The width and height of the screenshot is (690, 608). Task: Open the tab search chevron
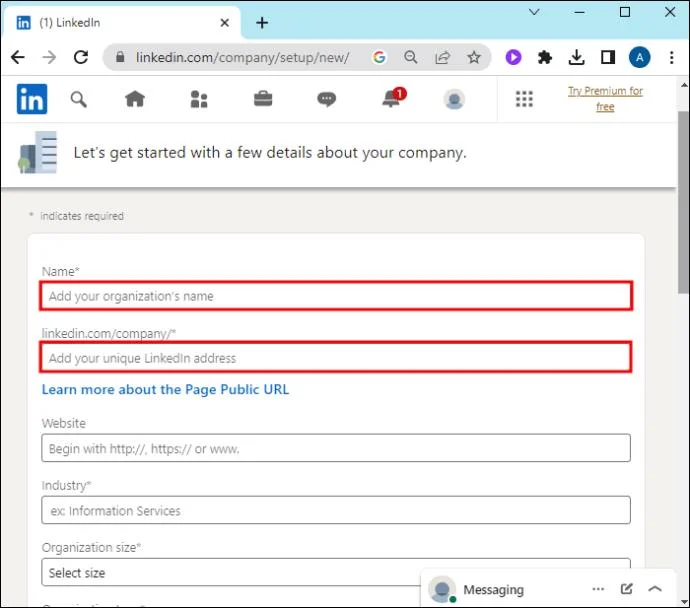534,12
